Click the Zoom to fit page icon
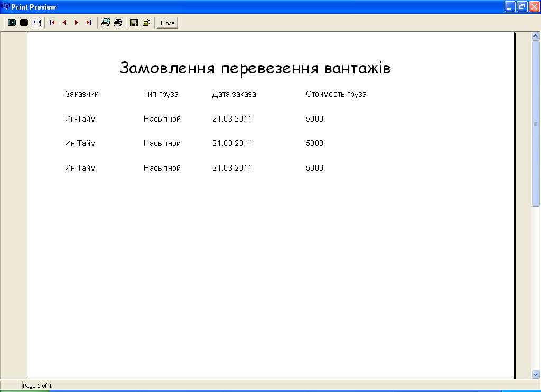The image size is (541, 392). coord(12,23)
